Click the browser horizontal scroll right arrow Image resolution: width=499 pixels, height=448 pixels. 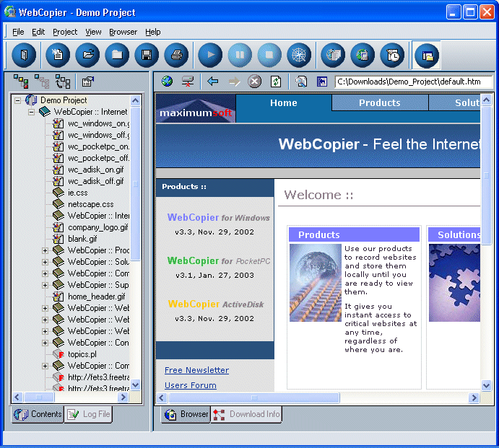tap(474, 398)
